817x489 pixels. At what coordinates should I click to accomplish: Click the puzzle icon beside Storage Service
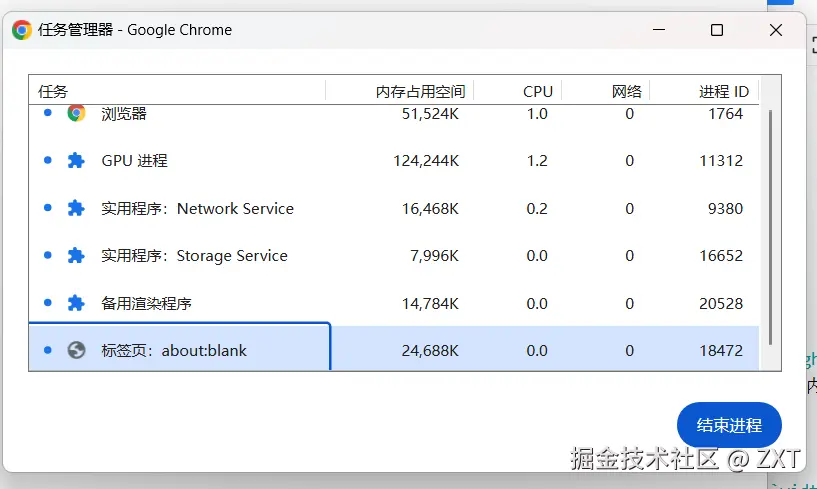point(76,255)
